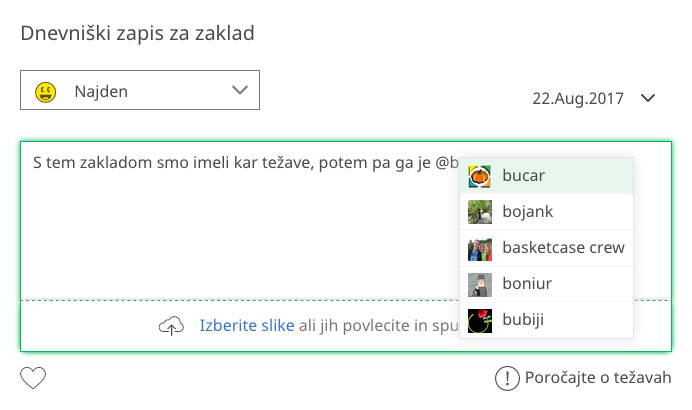Choose bubiji from the mention dropdown
This screenshot has height=410, width=692.
[x=546, y=320]
